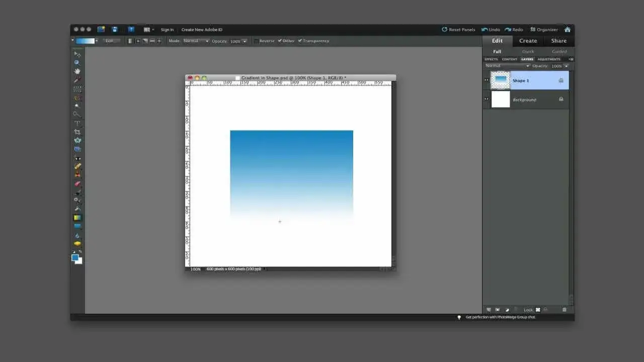Open the layer Opacity dropdown

pyautogui.click(x=567, y=66)
